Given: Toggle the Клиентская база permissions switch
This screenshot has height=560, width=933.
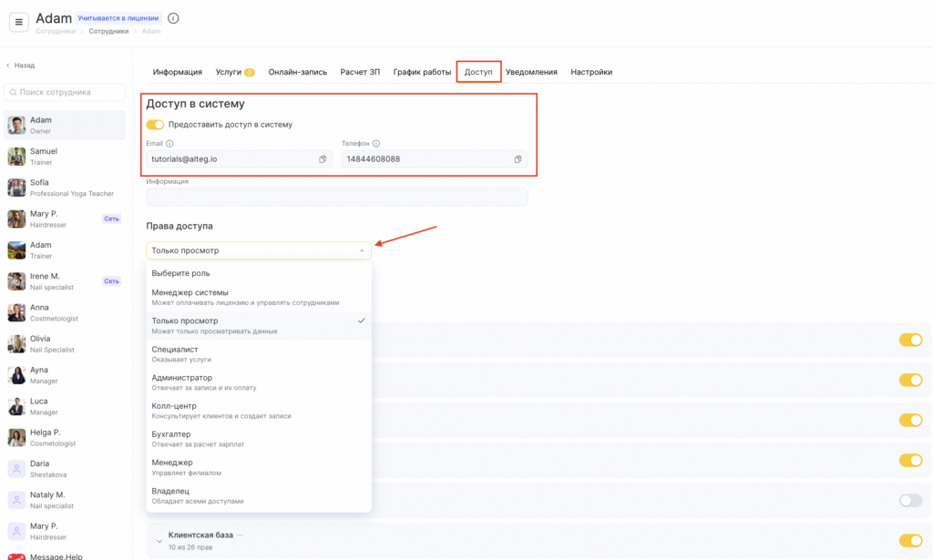Looking at the screenshot, I should 910,541.
